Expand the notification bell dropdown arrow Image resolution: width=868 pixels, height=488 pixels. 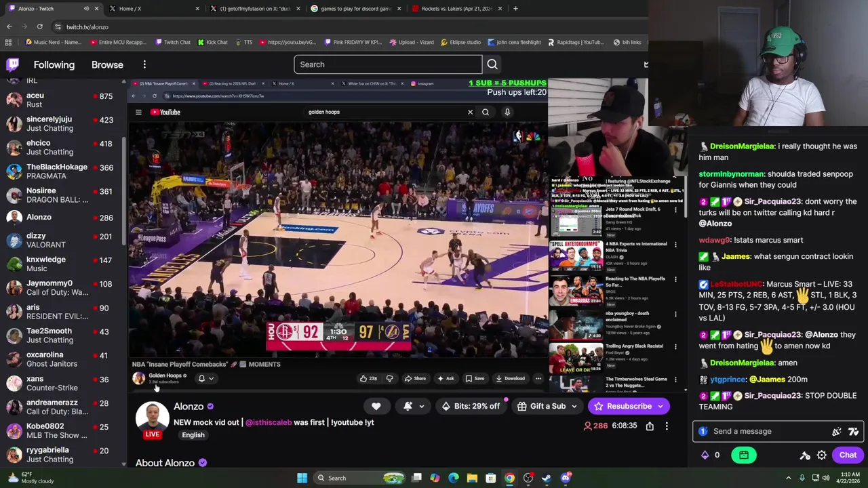coord(421,407)
